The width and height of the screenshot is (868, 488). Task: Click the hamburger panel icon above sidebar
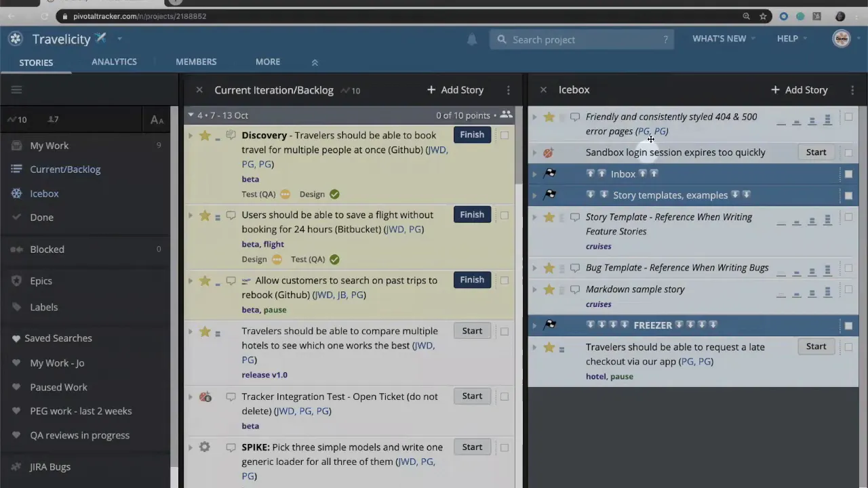[x=16, y=89]
